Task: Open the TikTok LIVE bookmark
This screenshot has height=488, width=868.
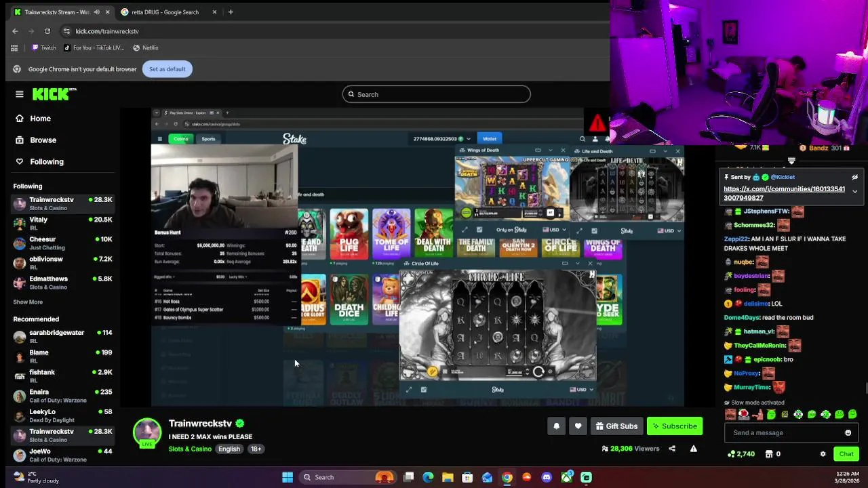Action: (x=94, y=48)
